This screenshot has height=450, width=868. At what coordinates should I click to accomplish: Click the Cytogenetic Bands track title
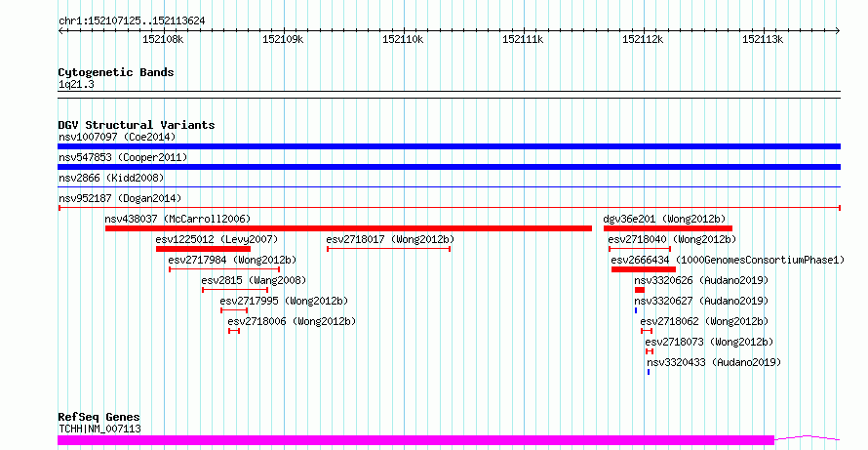[116, 72]
